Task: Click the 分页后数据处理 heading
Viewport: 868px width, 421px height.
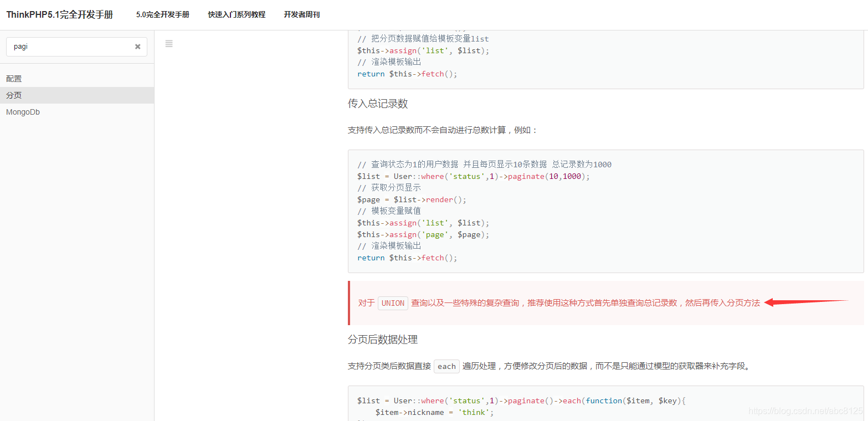Action: (383, 340)
